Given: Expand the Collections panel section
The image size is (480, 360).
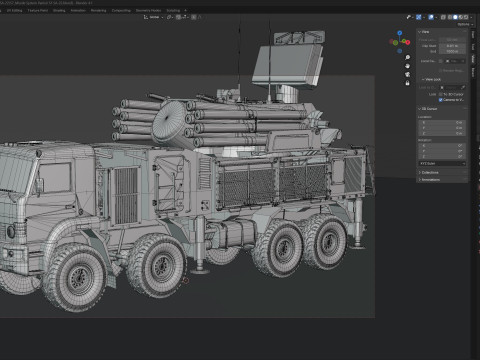Looking at the screenshot, I should point(429,172).
